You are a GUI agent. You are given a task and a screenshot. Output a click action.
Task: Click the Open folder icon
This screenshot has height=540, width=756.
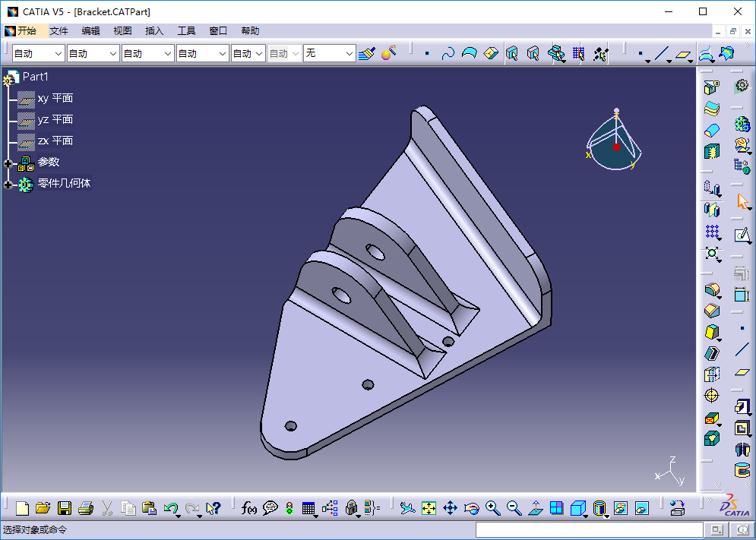click(x=43, y=508)
